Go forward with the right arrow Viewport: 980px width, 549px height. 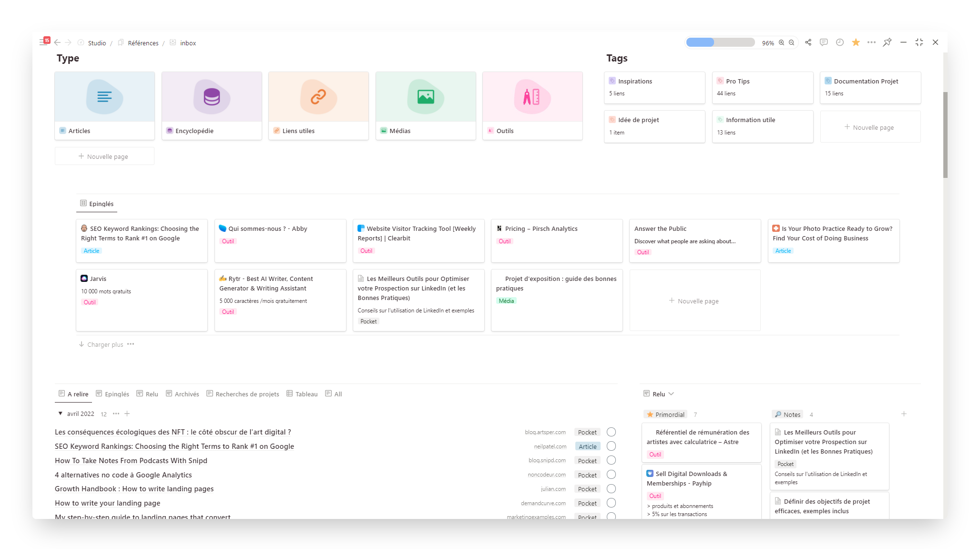click(x=68, y=42)
